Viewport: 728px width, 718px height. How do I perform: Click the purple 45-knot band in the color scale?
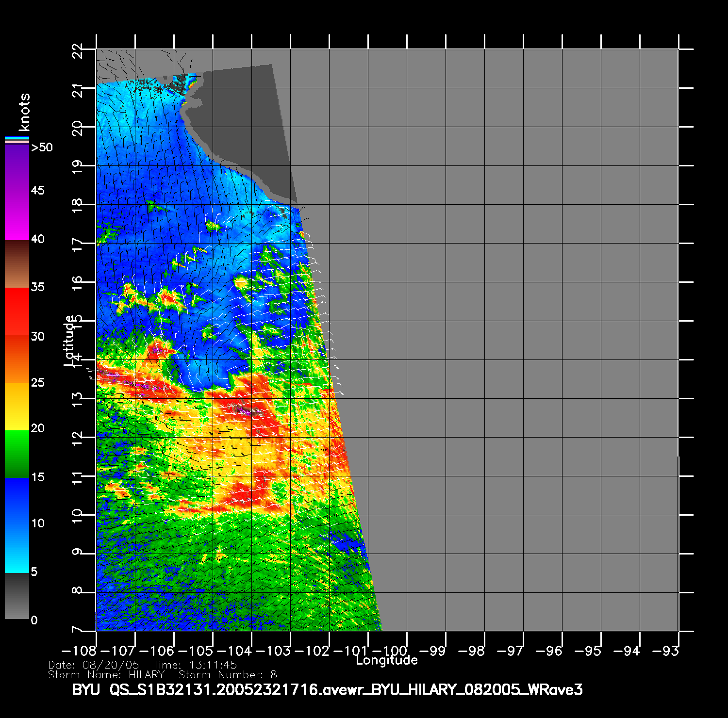(17, 192)
